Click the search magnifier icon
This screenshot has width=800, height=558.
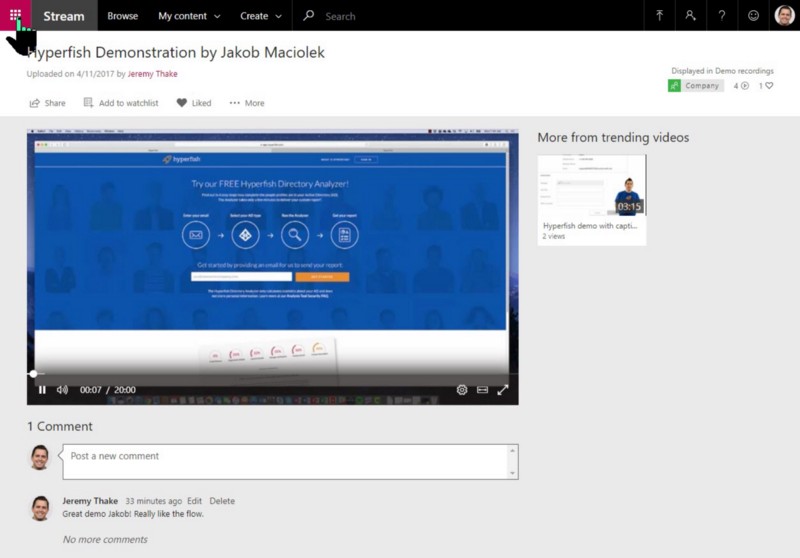308,16
